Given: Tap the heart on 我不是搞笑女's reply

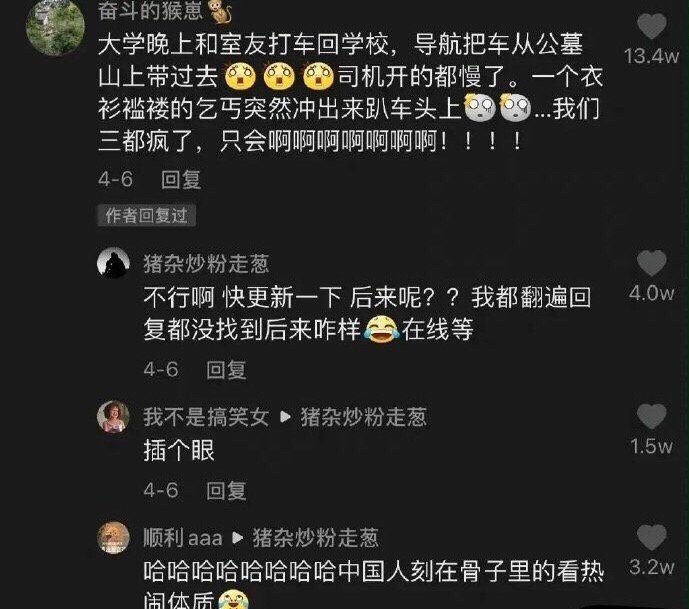Looking at the screenshot, I should [x=652, y=416].
